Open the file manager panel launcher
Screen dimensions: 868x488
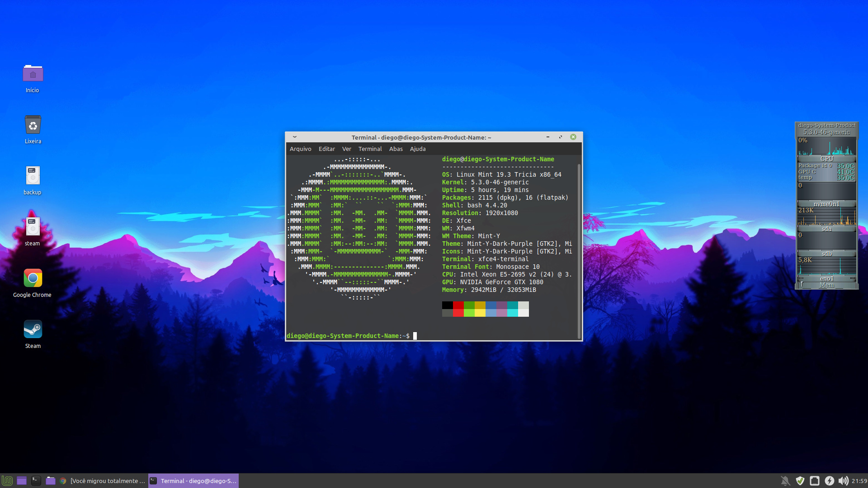(x=51, y=481)
